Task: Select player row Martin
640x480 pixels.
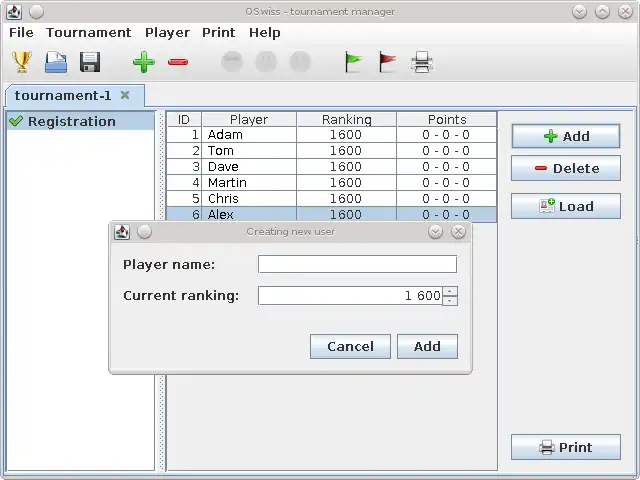Action: pos(331,182)
